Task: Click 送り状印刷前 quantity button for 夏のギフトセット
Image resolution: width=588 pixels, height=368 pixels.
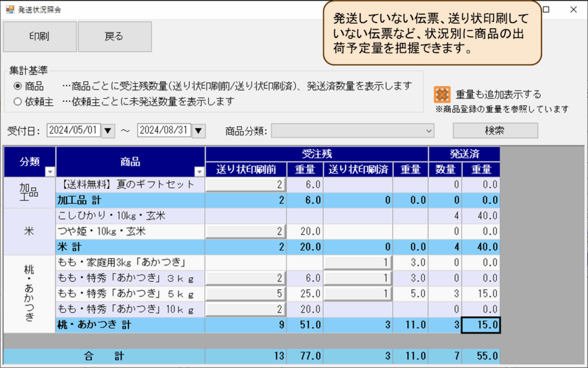Action: (245, 184)
